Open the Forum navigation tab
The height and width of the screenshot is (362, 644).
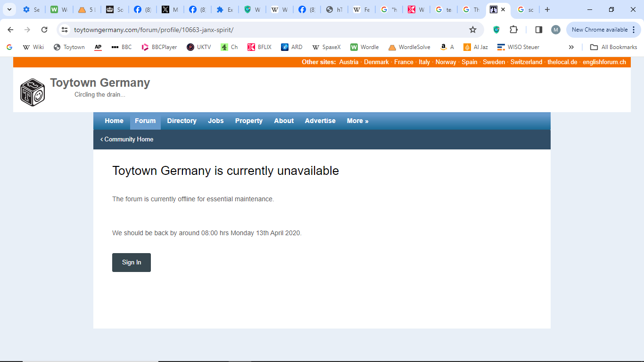coord(145,121)
